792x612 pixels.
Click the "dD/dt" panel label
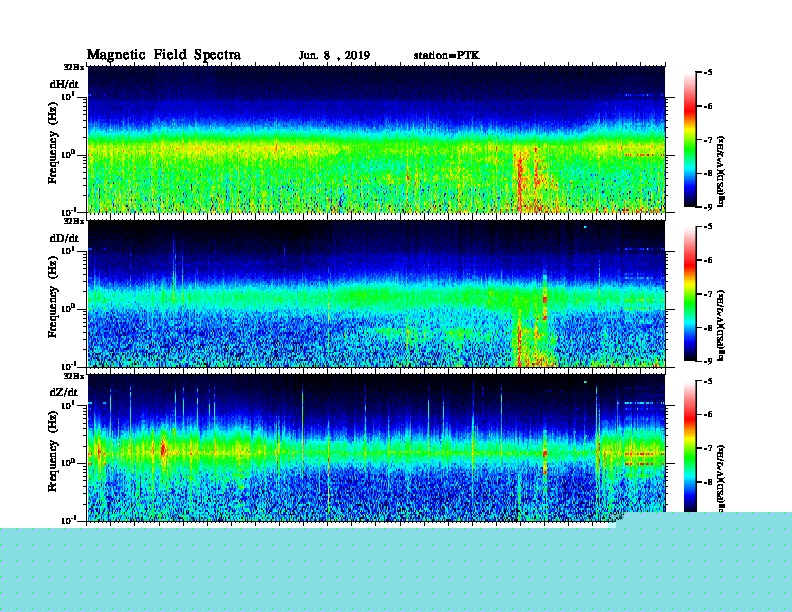click(x=64, y=238)
